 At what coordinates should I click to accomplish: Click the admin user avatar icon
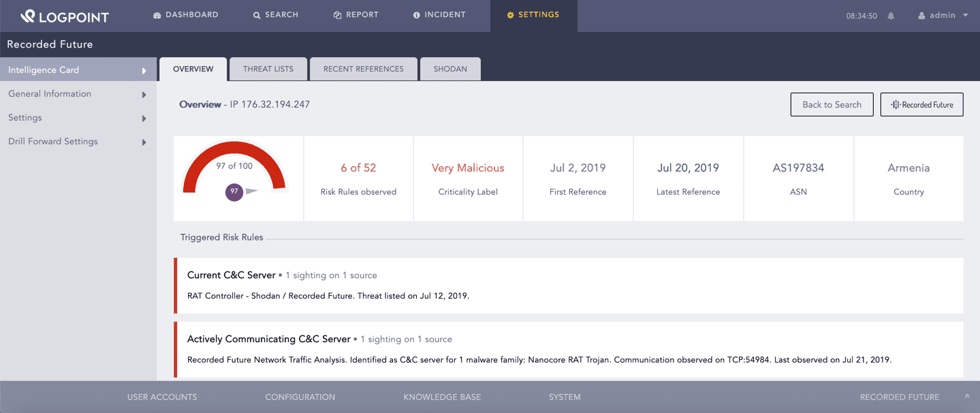[922, 16]
